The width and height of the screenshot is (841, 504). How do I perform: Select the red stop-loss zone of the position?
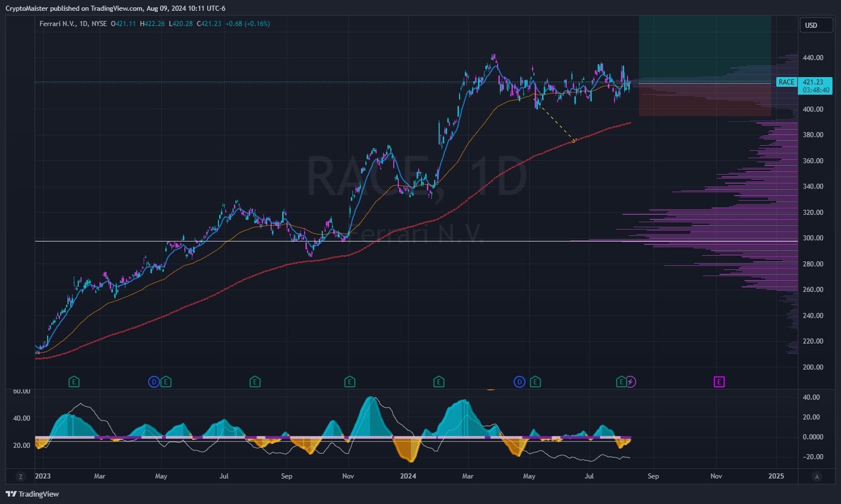coord(705,100)
